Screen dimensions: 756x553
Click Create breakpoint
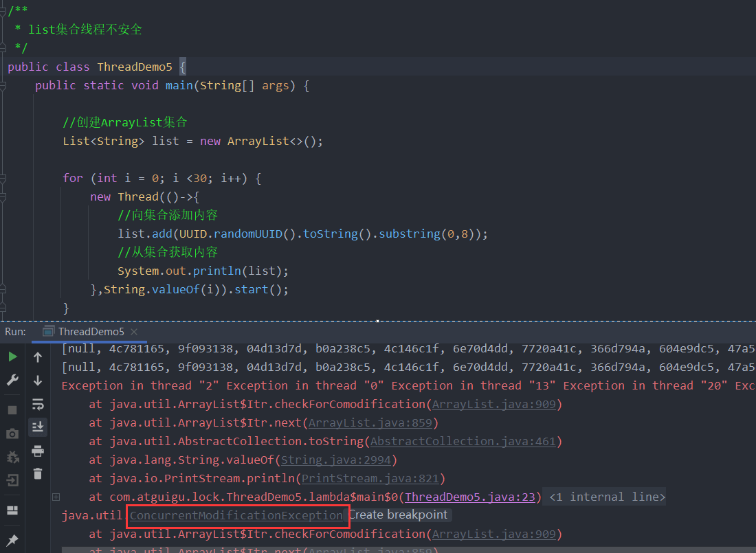click(x=398, y=515)
